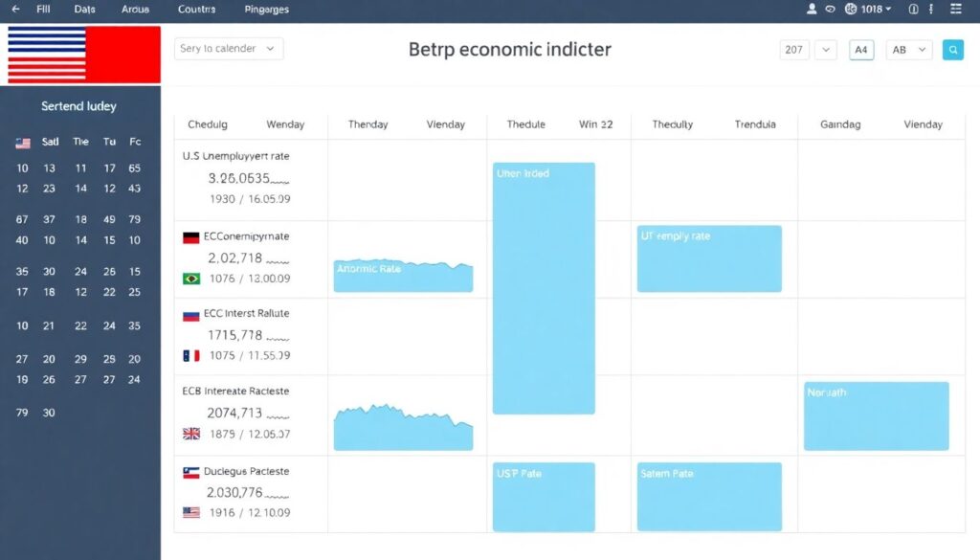Click the German flag beside ECConemipyrnate
Image resolution: width=980 pixels, height=560 pixels.
(191, 237)
